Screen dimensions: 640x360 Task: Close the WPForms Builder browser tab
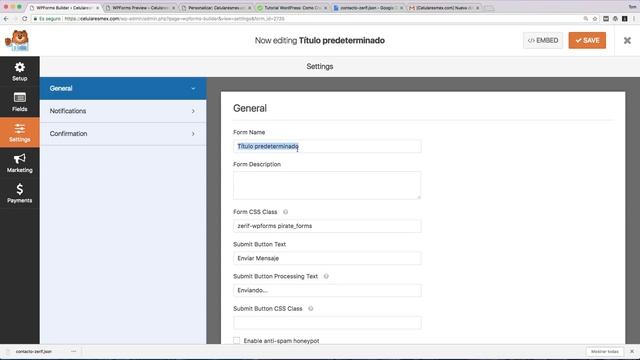(98, 8)
